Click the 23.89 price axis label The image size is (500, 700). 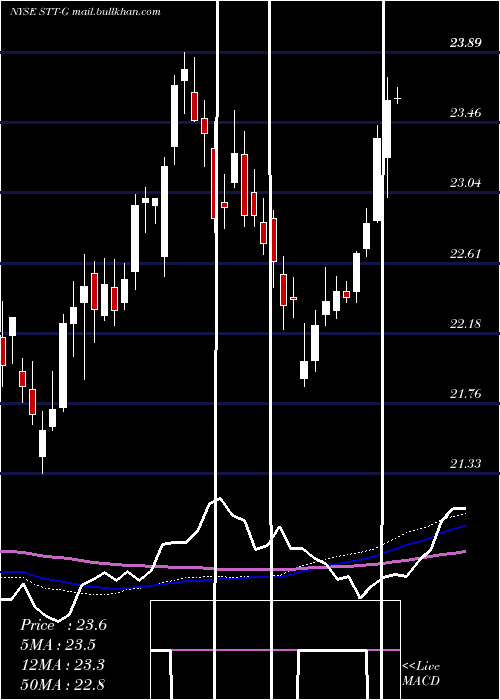[x=466, y=43]
